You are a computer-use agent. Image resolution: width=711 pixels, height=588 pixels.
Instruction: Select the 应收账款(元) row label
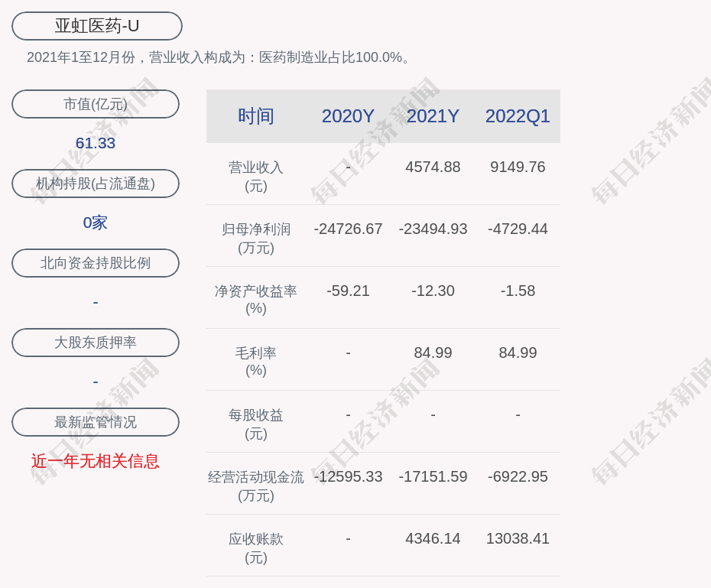pos(256,548)
